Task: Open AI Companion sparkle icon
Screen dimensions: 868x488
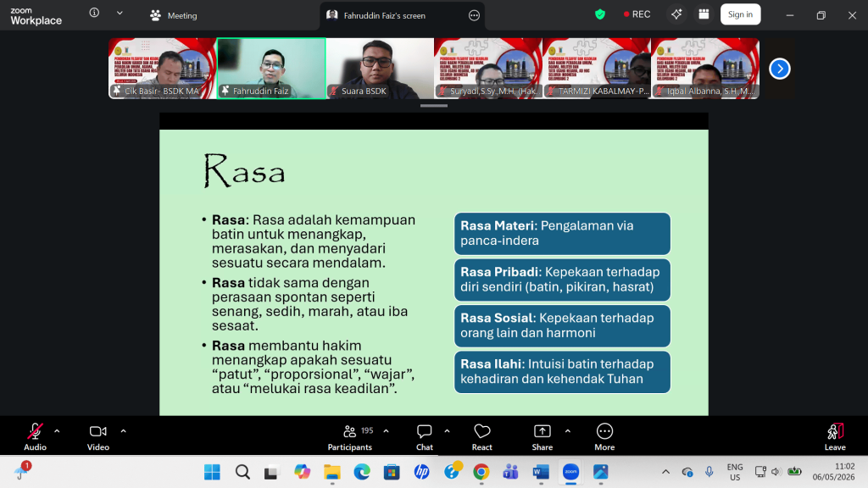Action: coord(676,14)
